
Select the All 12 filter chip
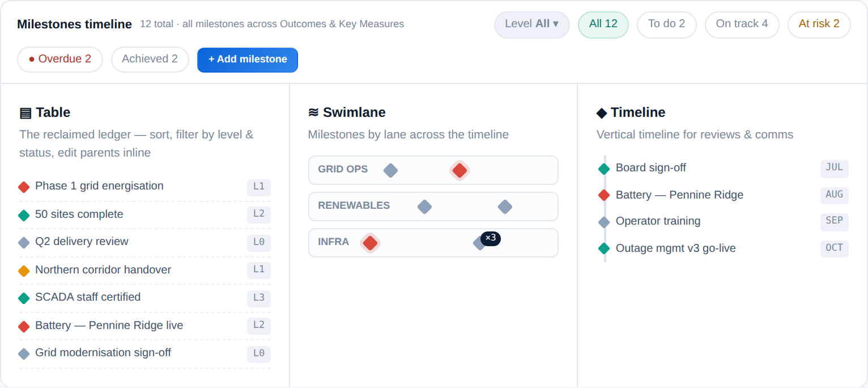(x=603, y=24)
